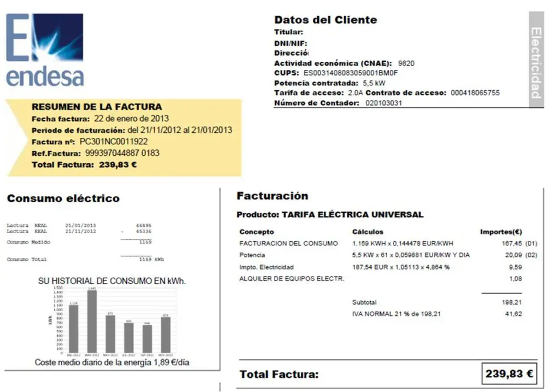Click the Facturación section title
The height and width of the screenshot is (392, 560).
(272, 196)
